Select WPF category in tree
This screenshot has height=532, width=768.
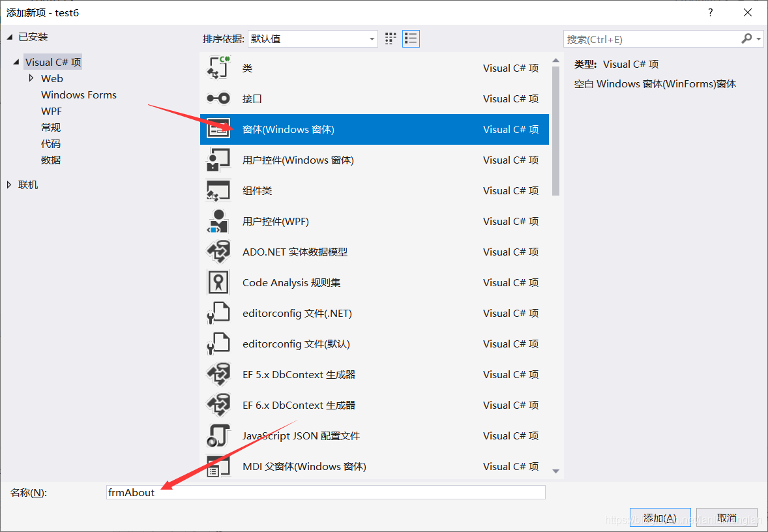[52, 111]
